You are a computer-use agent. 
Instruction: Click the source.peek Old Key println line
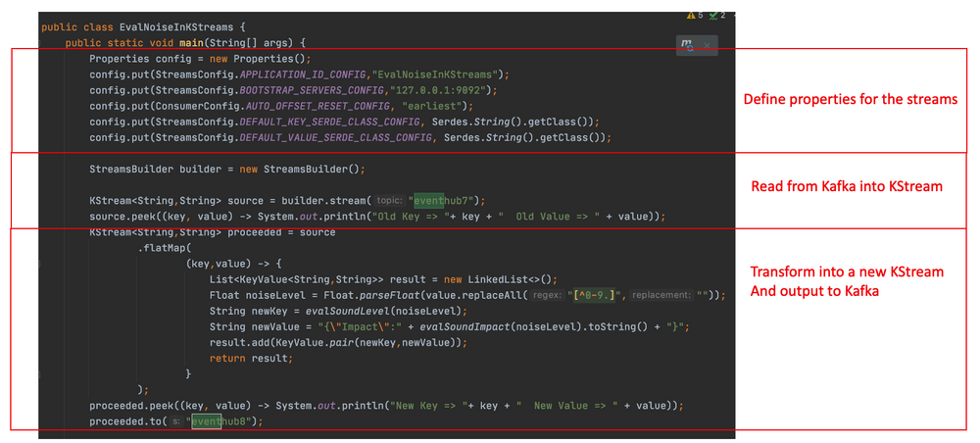tap(377, 217)
